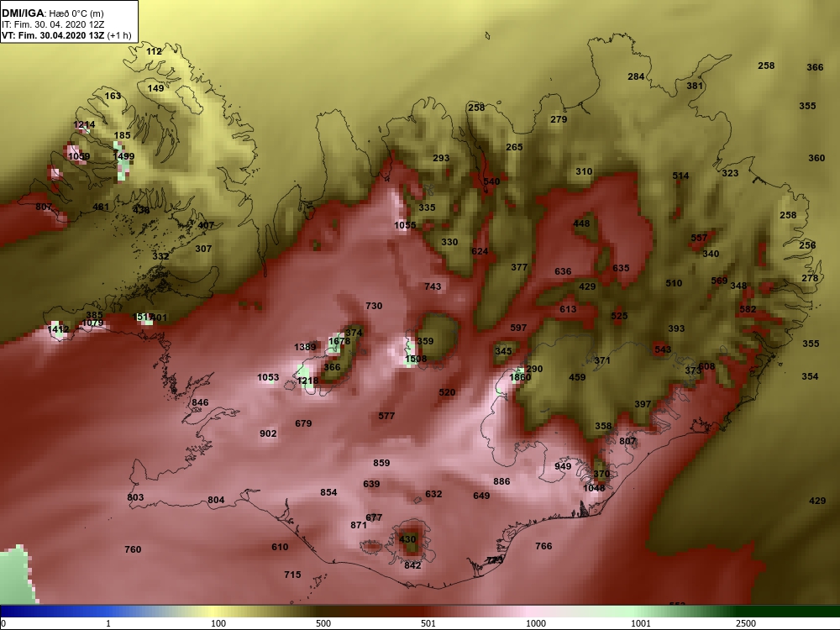Click the 949 value label
The height and width of the screenshot is (630, 840).
point(563,466)
